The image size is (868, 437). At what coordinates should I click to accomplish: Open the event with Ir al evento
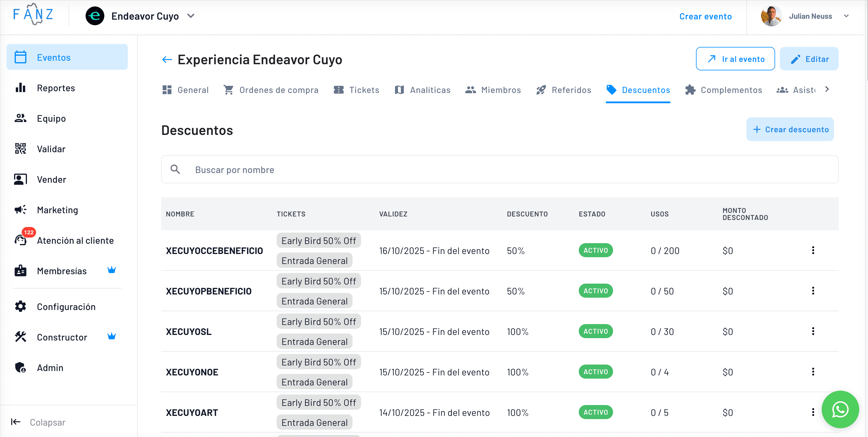pyautogui.click(x=736, y=59)
